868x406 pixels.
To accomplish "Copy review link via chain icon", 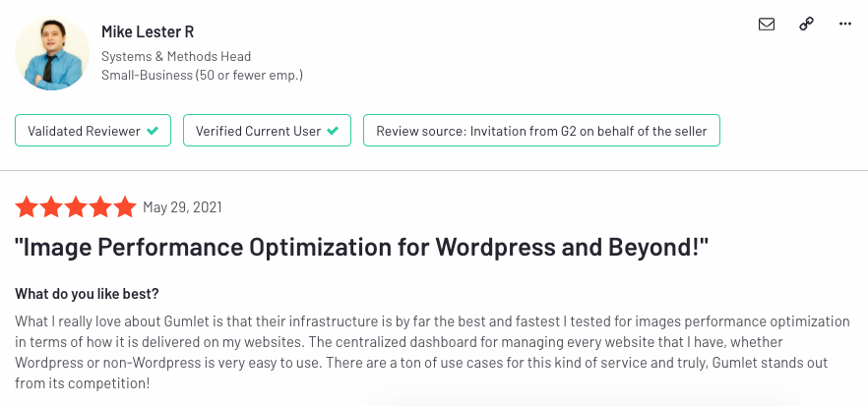I will 806,25.
